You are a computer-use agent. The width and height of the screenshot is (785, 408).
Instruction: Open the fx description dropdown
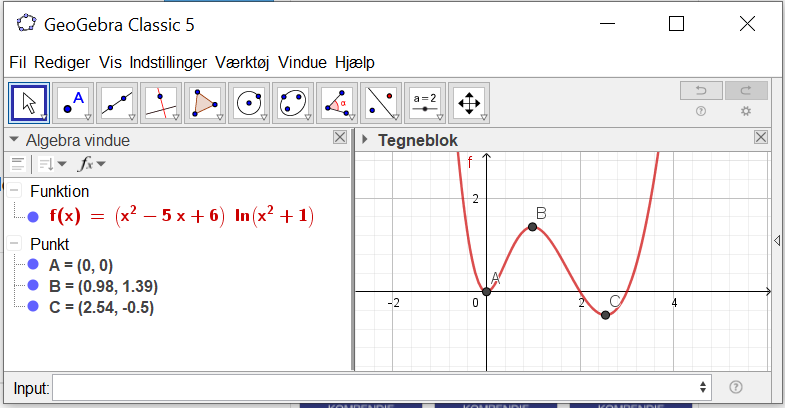point(92,164)
